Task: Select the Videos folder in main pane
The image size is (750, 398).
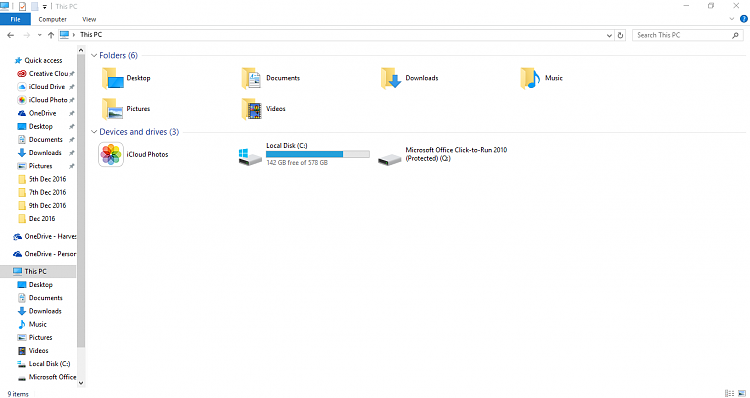Action: point(264,109)
